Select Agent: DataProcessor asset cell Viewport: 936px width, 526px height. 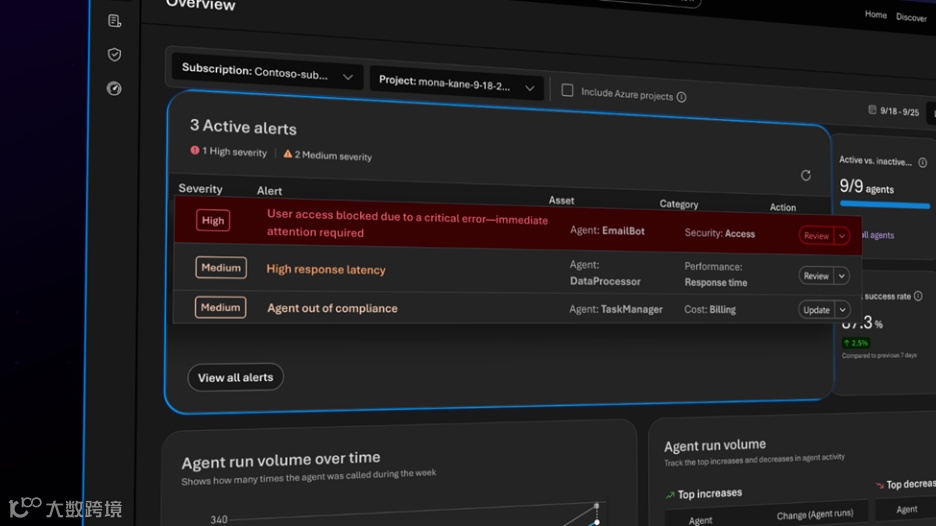(x=605, y=273)
